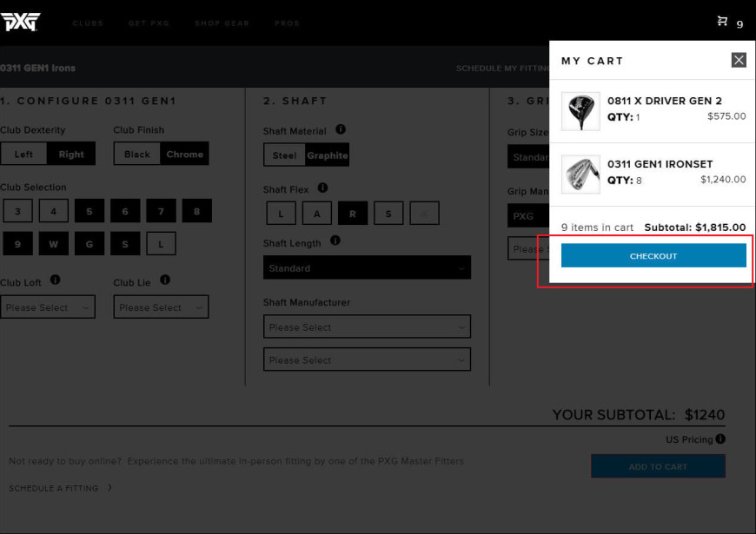Open SHOP GEAR navigation menu
756x534 pixels.
(222, 23)
